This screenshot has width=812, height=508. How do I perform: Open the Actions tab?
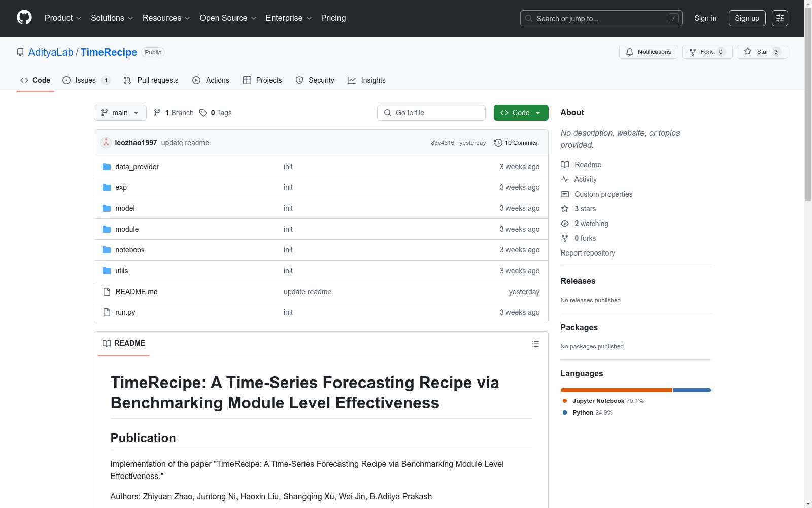(211, 80)
